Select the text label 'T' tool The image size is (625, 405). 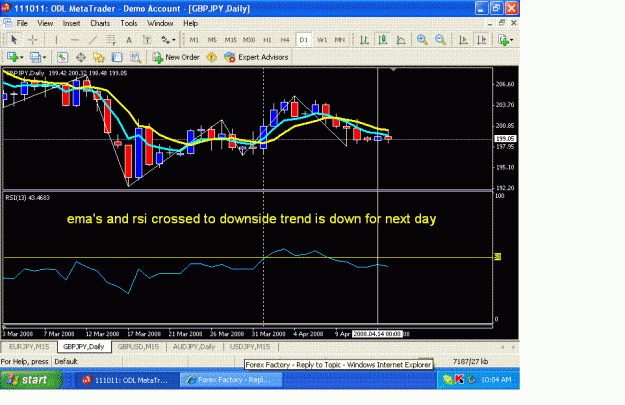[147, 39]
